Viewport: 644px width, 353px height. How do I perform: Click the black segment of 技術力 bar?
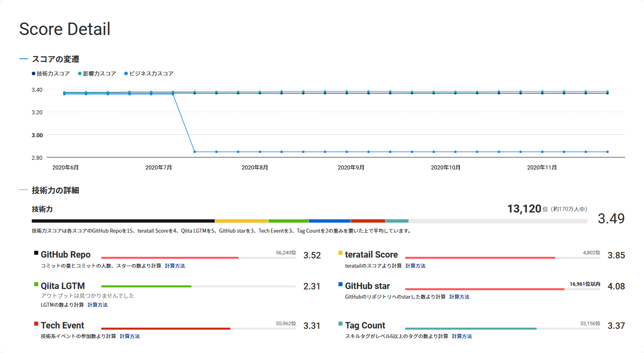123,221
